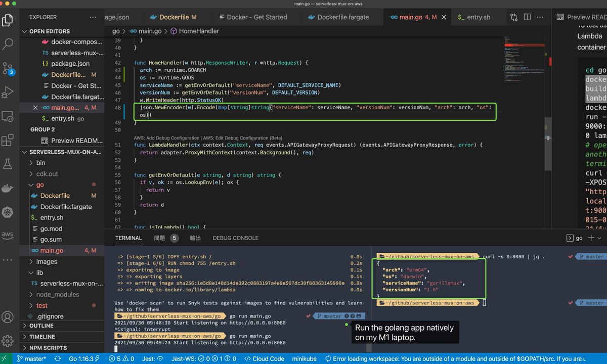The image size is (607, 364).
Task: Switch to the Dockerfile editor tab
Action: pos(173,17)
